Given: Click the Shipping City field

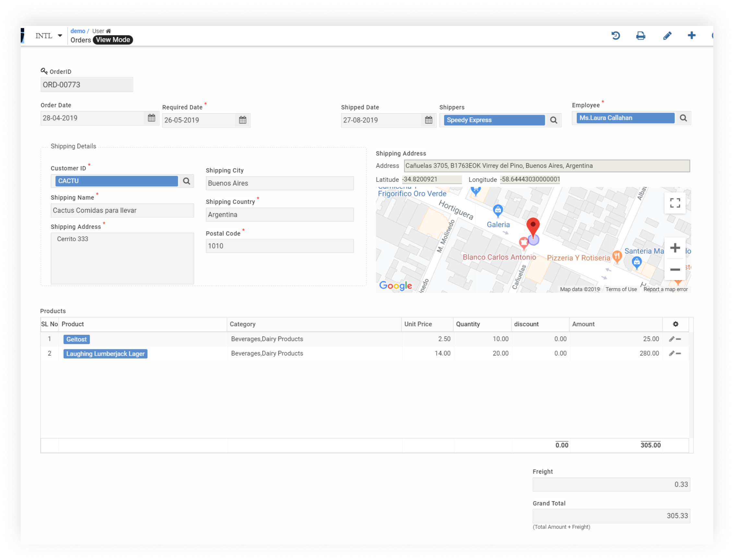Looking at the screenshot, I should point(279,183).
